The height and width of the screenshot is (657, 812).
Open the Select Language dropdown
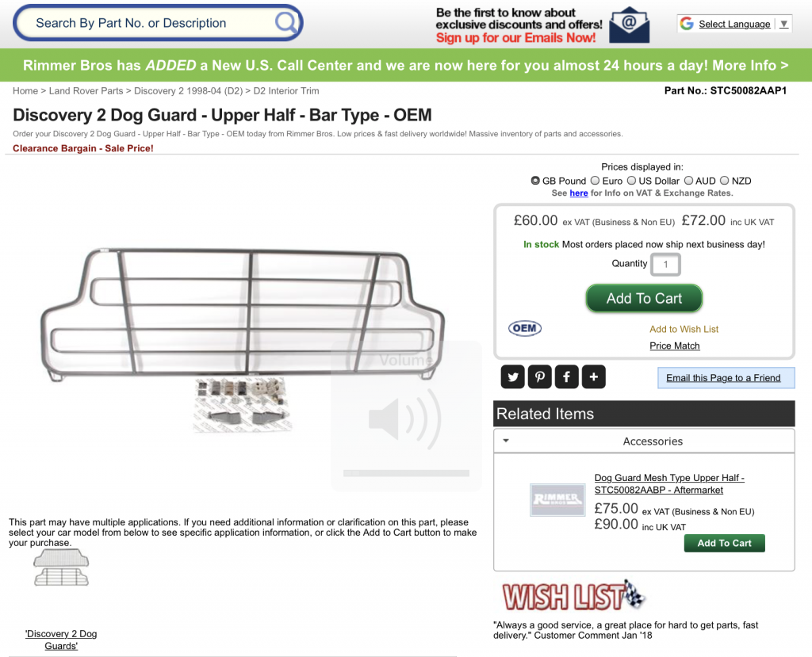(733, 24)
